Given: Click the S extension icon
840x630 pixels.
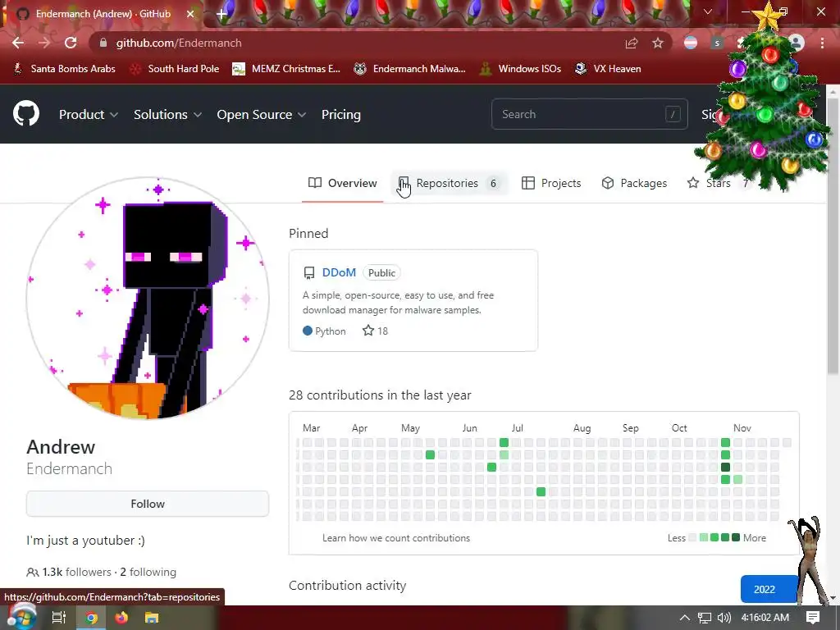Looking at the screenshot, I should coord(717,43).
